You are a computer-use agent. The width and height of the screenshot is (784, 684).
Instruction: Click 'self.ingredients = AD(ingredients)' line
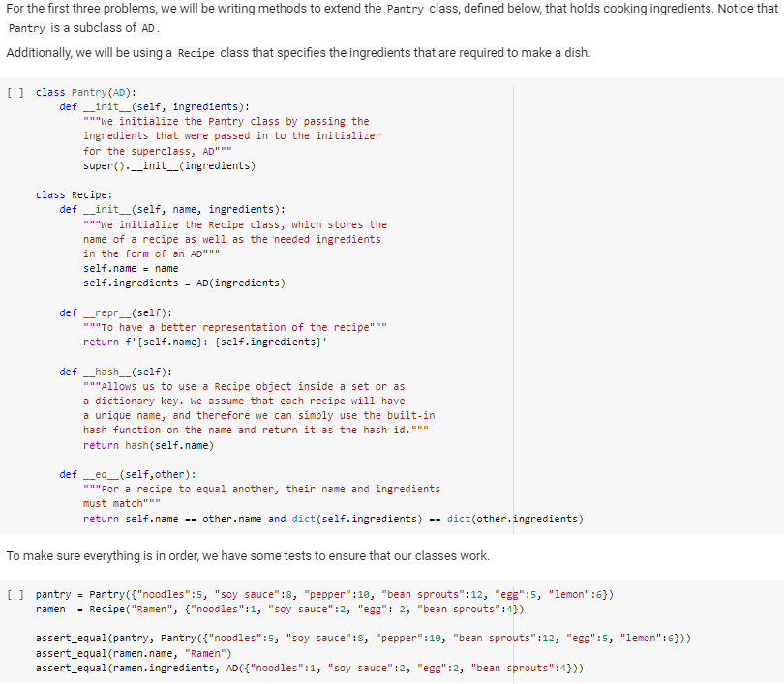click(x=185, y=283)
